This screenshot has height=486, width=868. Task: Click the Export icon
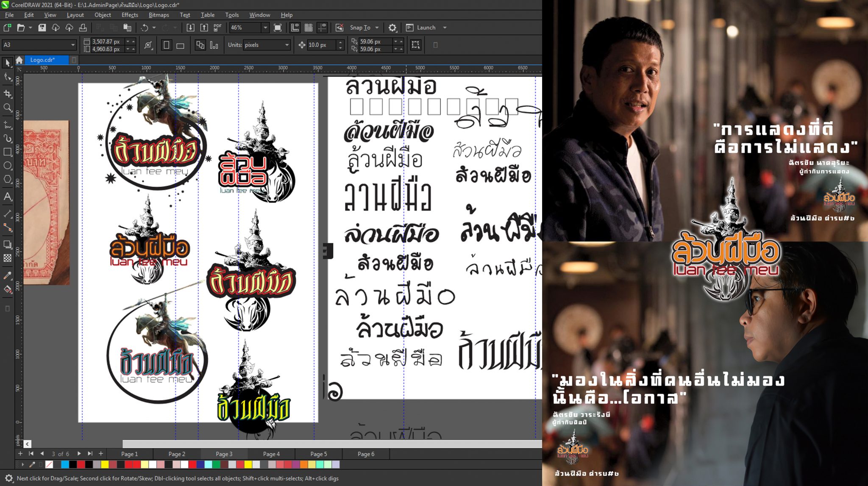coord(204,28)
